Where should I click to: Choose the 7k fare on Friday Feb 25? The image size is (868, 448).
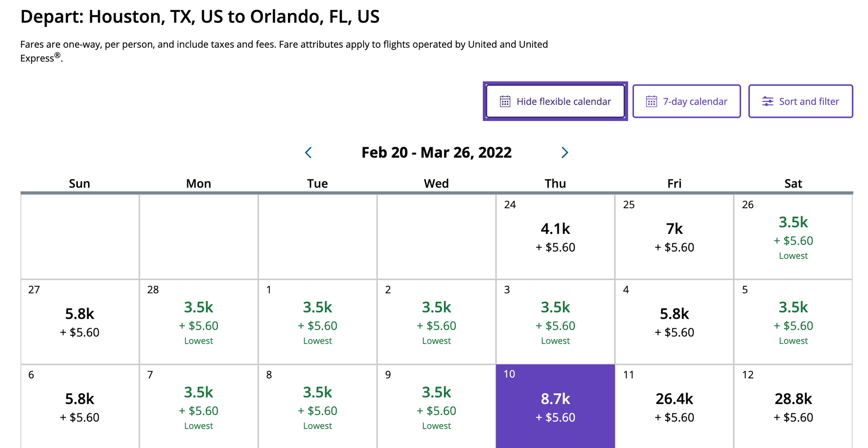674,235
